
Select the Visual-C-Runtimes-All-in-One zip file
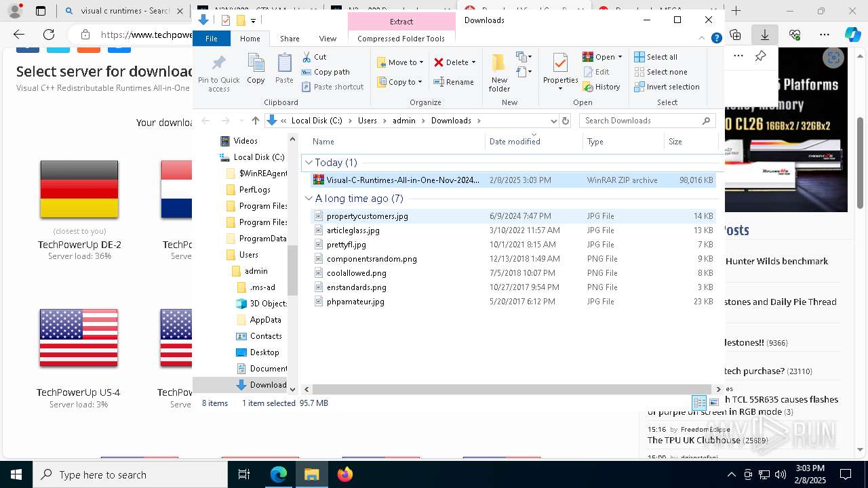(512, 180)
